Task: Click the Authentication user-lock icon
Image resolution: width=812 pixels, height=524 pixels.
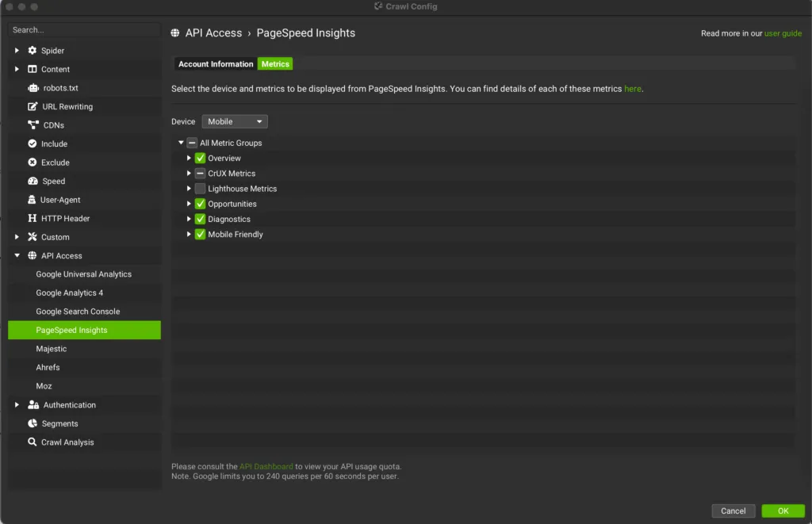Action: pos(33,404)
